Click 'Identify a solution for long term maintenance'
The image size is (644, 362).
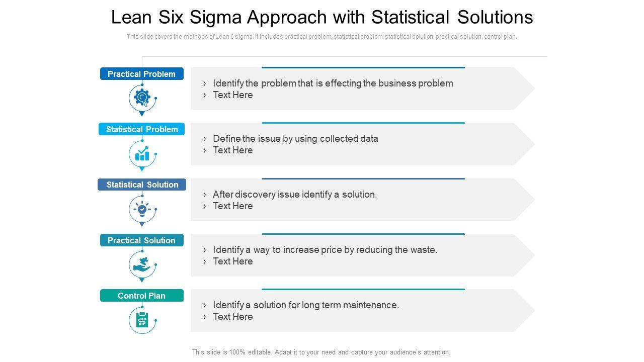click(x=306, y=305)
